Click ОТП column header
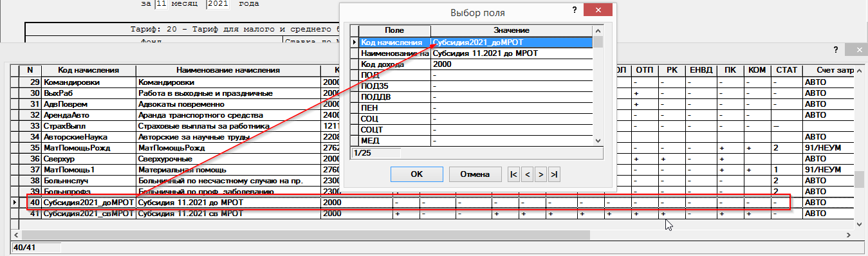The image size is (868, 256). click(644, 69)
